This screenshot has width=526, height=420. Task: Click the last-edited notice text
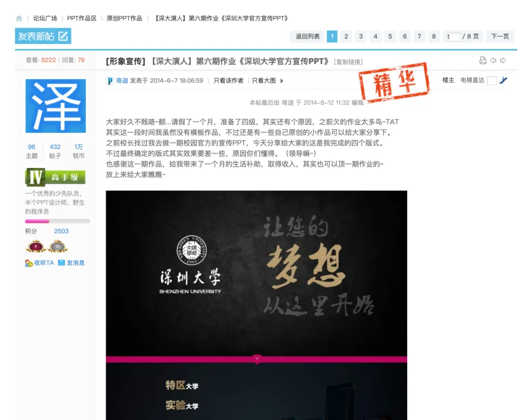point(306,103)
